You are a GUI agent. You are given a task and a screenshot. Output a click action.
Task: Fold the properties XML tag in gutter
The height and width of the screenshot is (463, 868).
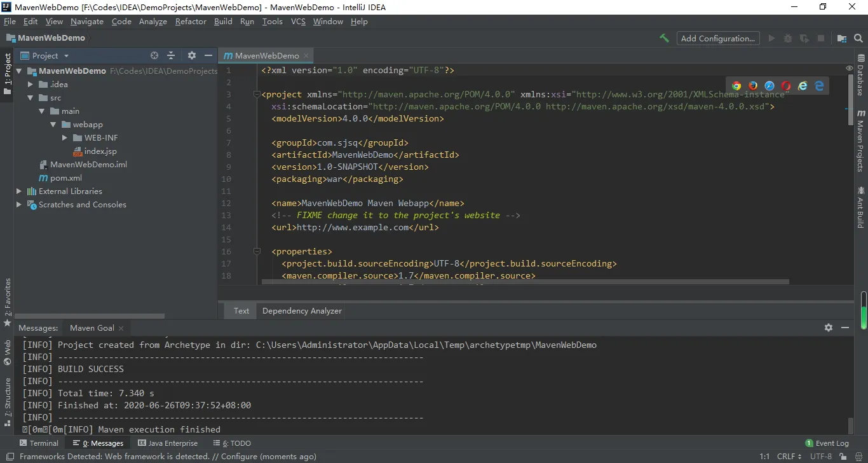point(257,251)
